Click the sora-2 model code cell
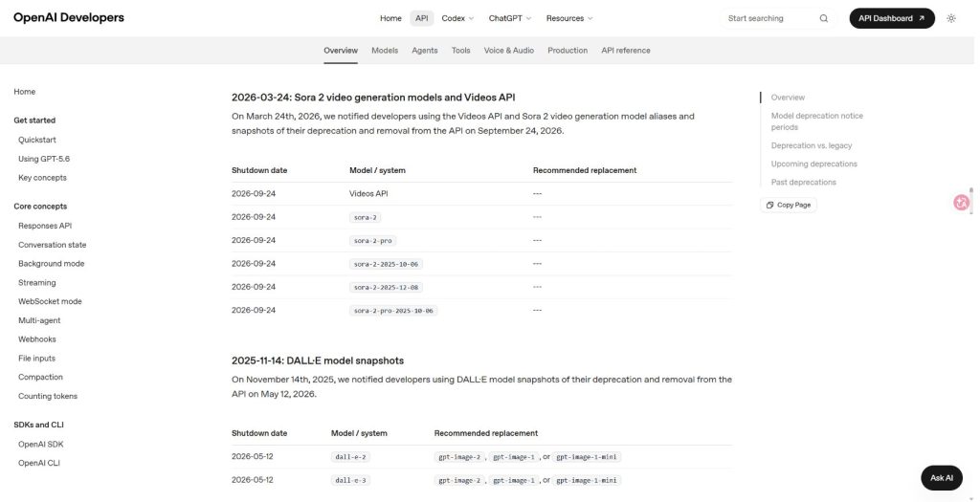The height and width of the screenshot is (502, 980). [x=365, y=217]
